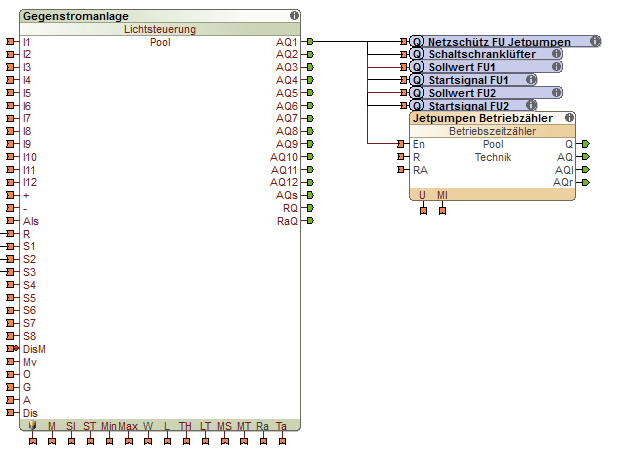Select the AQ12 output connector
619x451 pixels.
(310, 182)
